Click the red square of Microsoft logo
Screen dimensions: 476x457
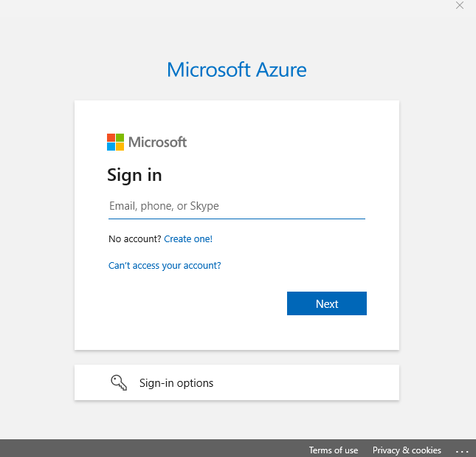[111, 137]
